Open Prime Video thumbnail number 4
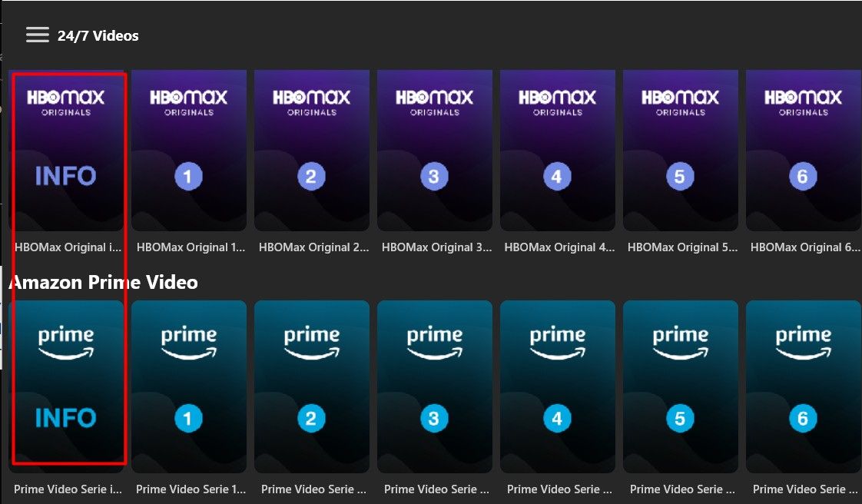 (x=558, y=386)
